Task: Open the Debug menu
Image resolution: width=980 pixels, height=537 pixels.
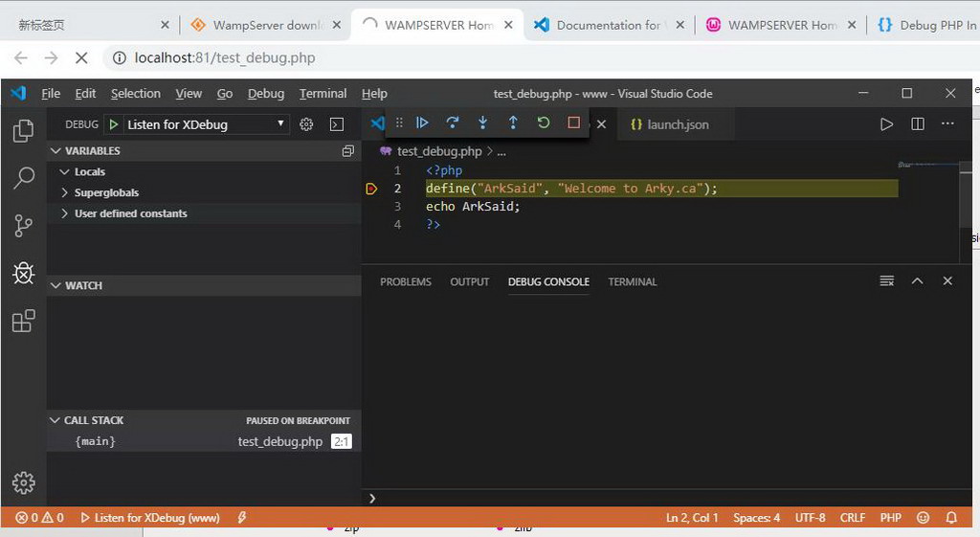Action: click(266, 93)
